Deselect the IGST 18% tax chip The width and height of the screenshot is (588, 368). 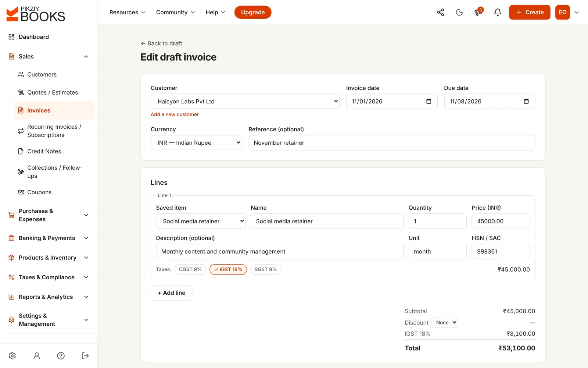pyautogui.click(x=228, y=269)
